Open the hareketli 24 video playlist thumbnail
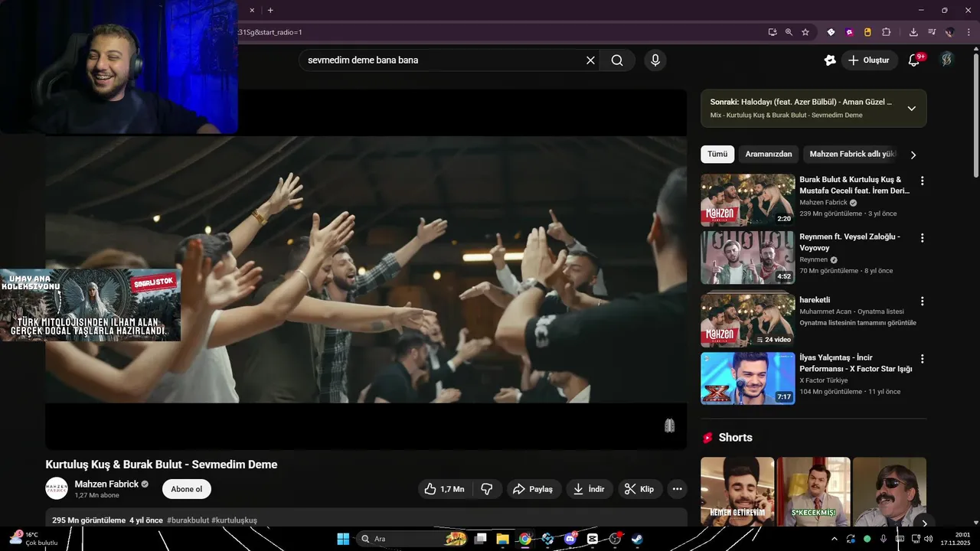 point(747,321)
